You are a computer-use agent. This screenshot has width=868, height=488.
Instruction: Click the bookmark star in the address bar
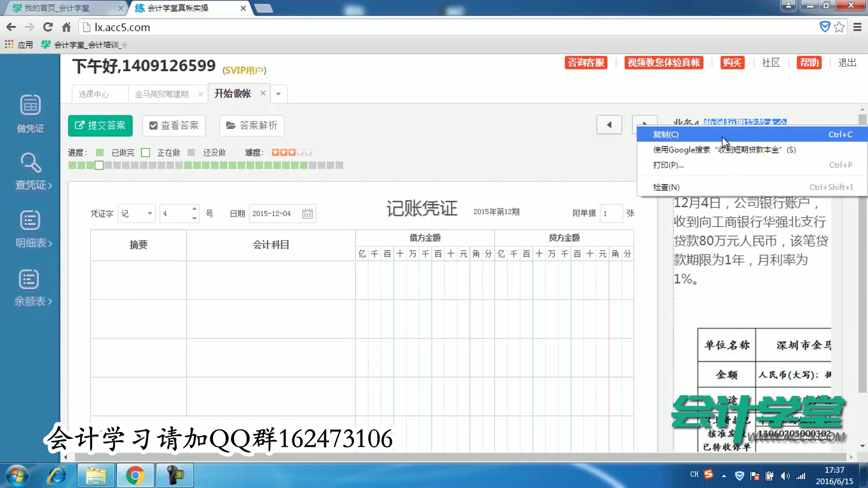coord(840,27)
